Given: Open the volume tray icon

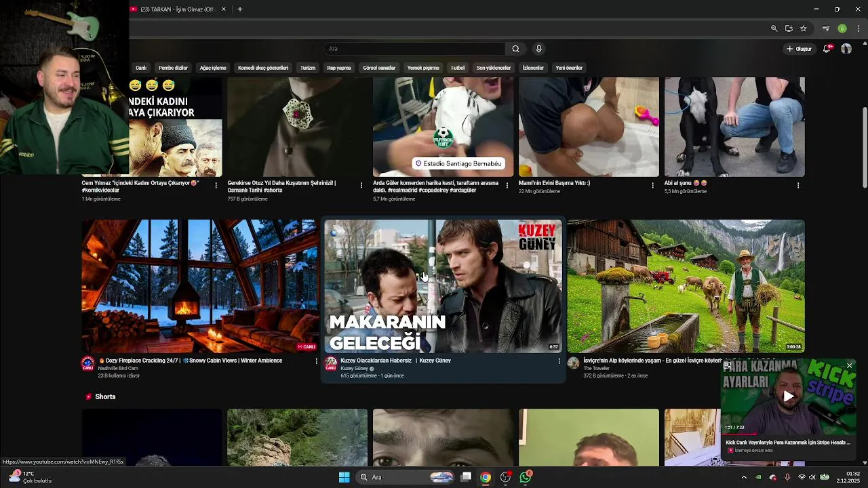Looking at the screenshot, I should [x=812, y=477].
